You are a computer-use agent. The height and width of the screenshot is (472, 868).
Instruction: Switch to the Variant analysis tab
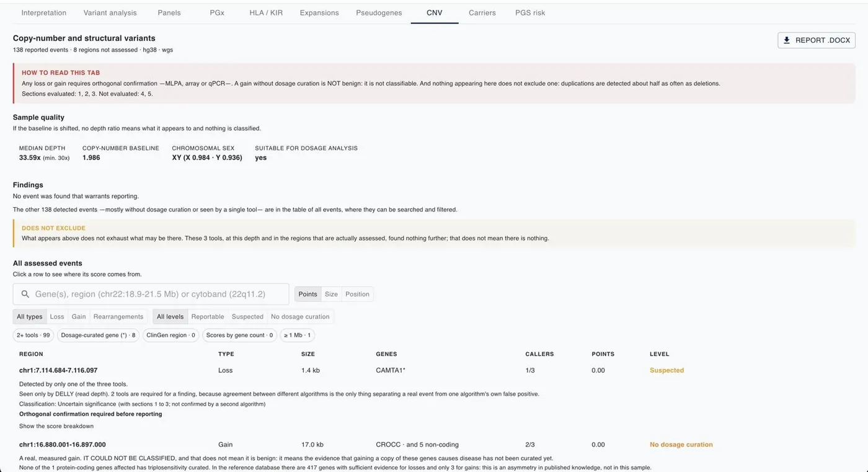coord(110,12)
